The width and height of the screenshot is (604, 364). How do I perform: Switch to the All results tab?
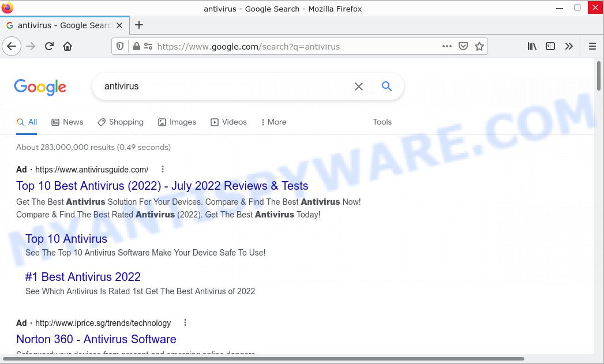[27, 122]
